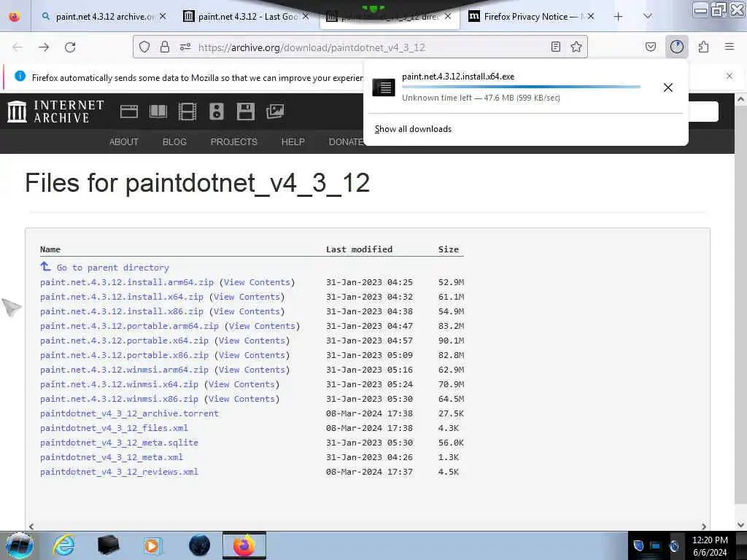The width and height of the screenshot is (747, 560).
Task: Download paint.net.4.3.12.install.x64.zip
Action: coord(122,297)
